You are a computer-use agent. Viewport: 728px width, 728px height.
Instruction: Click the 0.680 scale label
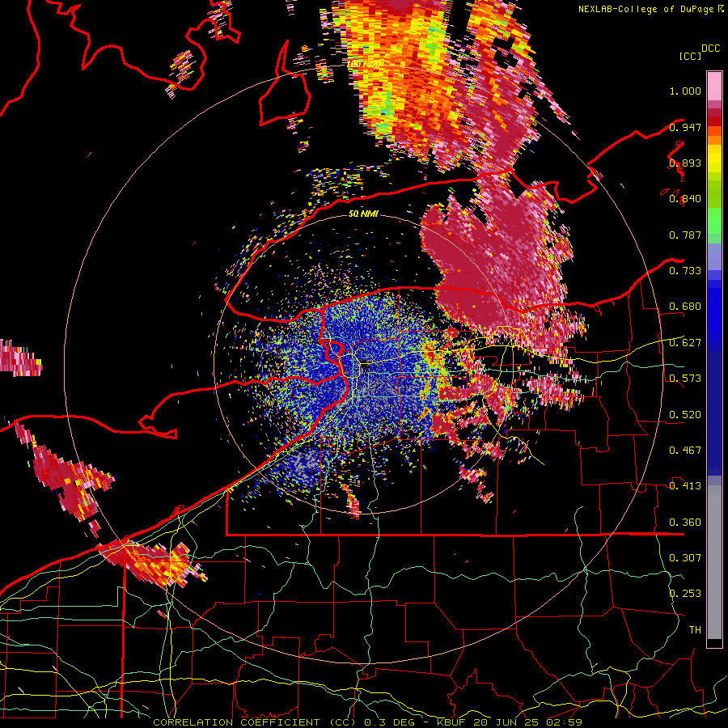(685, 307)
